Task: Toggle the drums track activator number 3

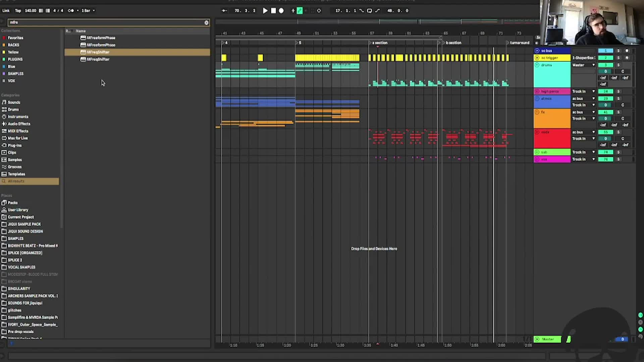Action: pos(606,65)
